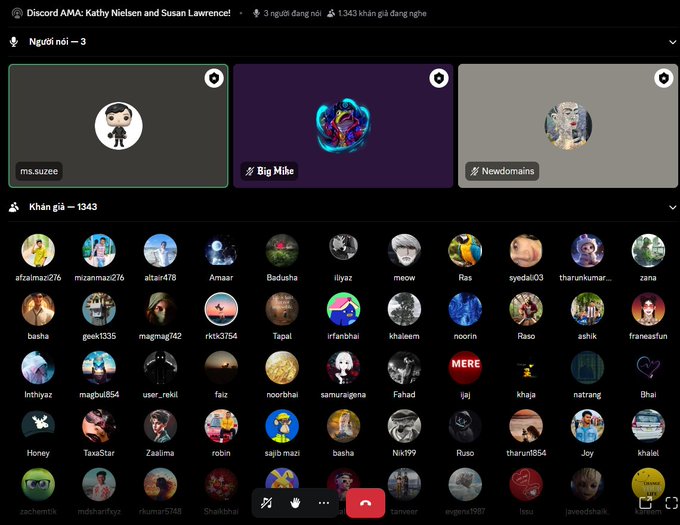This screenshot has height=525, width=680.
Task: Click the moderator shield on Newdomains tile
Action: pyautogui.click(x=664, y=78)
